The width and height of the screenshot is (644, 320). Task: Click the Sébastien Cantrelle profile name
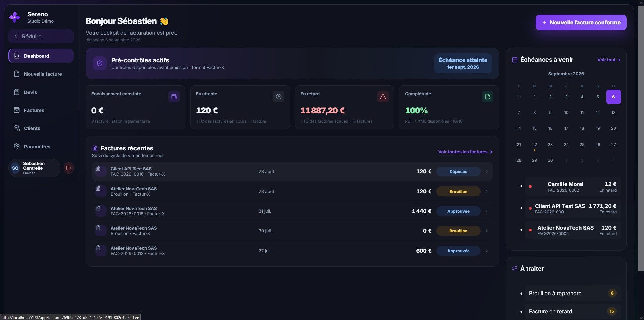[x=34, y=166]
